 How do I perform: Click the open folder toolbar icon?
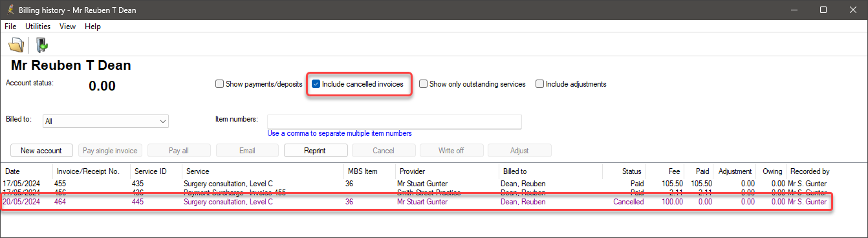click(x=16, y=45)
